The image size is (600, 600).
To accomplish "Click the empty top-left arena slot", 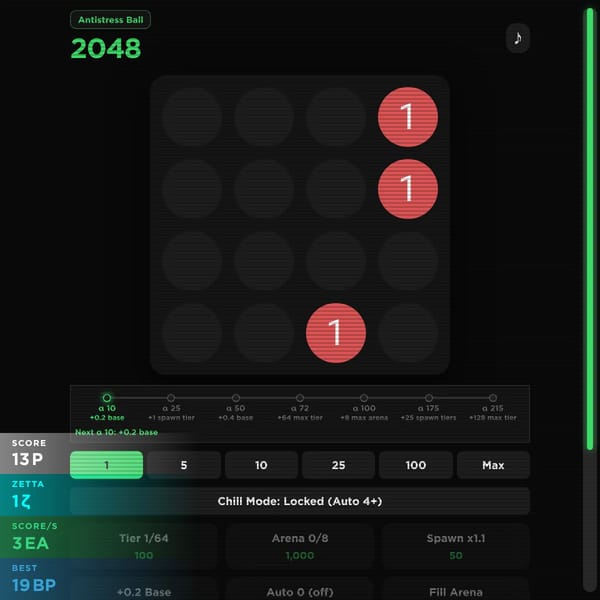I will click(x=192, y=117).
